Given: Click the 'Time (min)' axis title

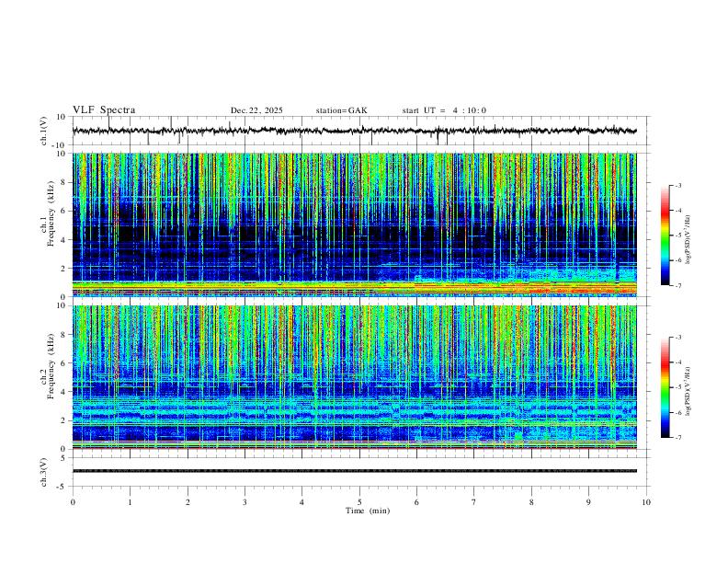Looking at the screenshot, I should coord(368,511).
